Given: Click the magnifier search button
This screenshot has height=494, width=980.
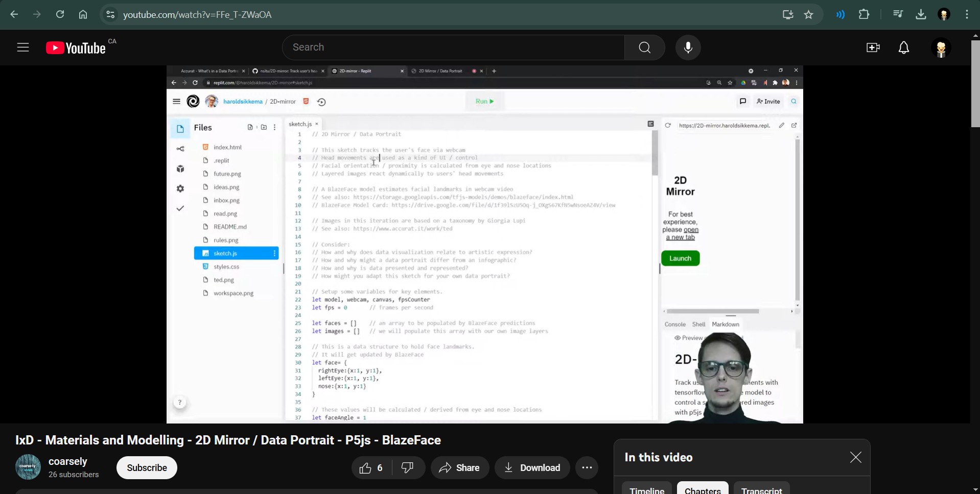Looking at the screenshot, I should coord(644,48).
